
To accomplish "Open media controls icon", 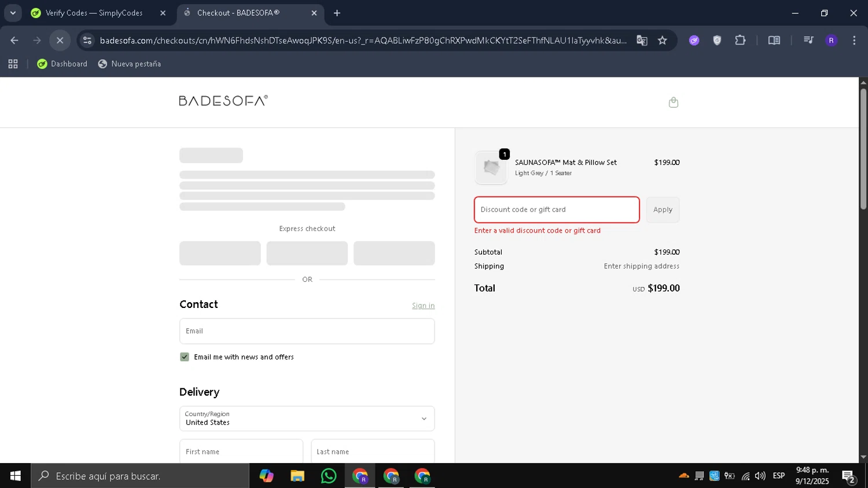I will tap(808, 40).
